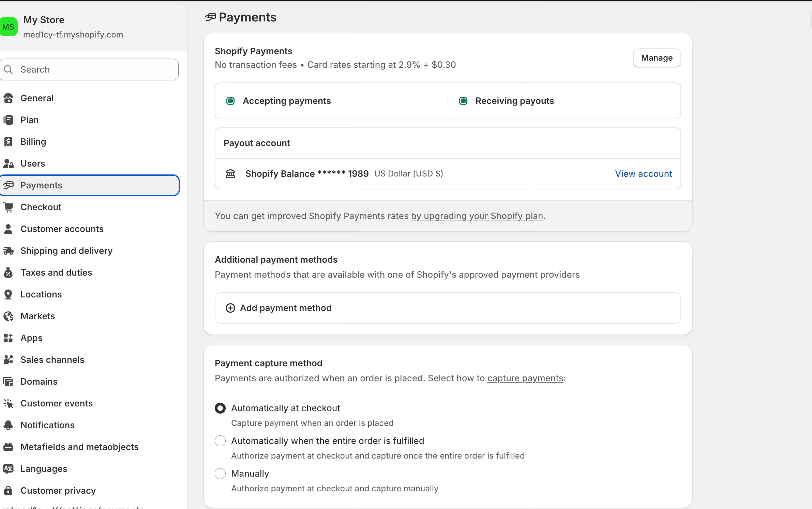Screen dimensions: 812x509
Task: Click the Languages translate icon
Action: click(x=8, y=469)
